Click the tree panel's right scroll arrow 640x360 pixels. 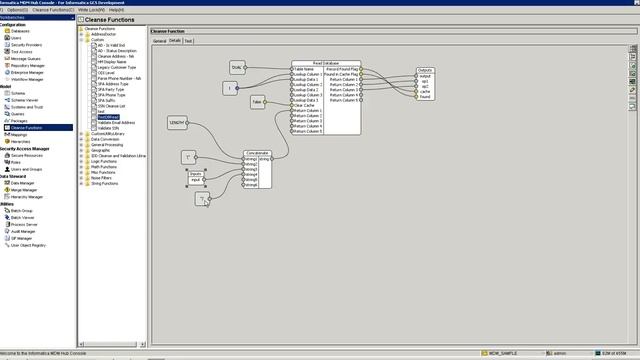click(142, 344)
